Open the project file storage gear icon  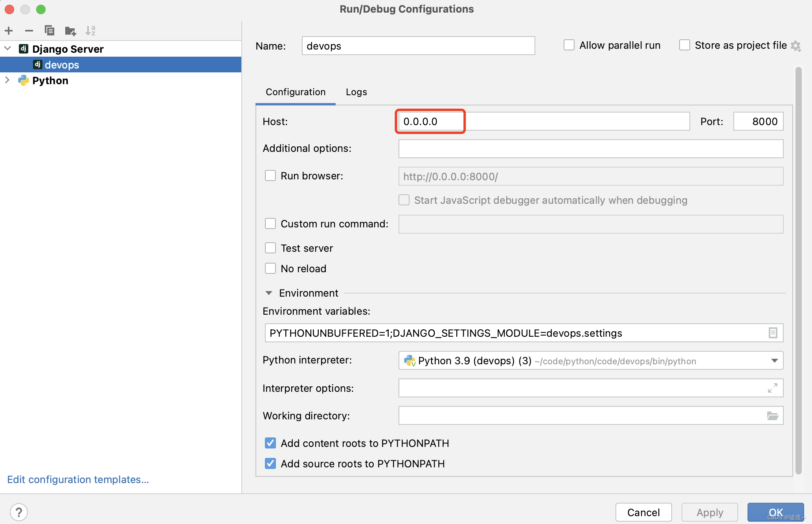[796, 46]
